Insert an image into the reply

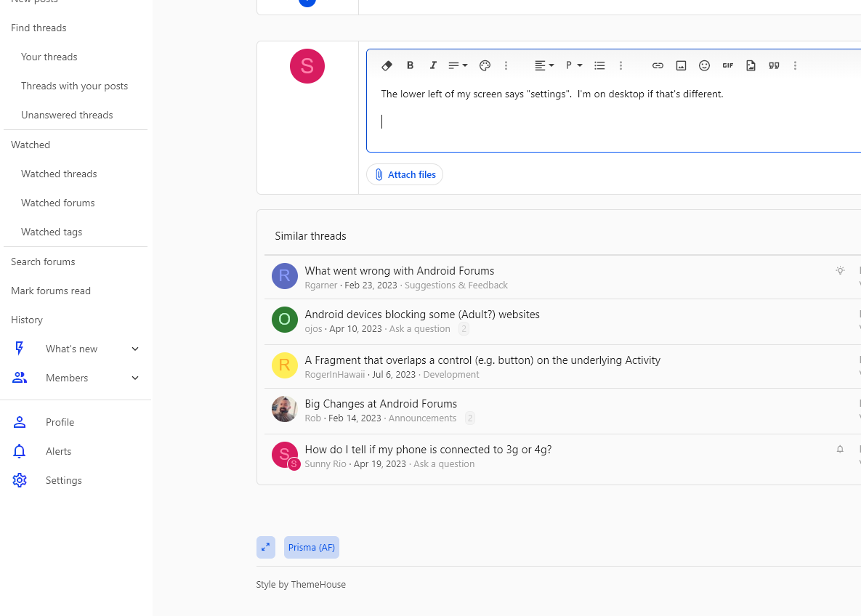(x=681, y=65)
